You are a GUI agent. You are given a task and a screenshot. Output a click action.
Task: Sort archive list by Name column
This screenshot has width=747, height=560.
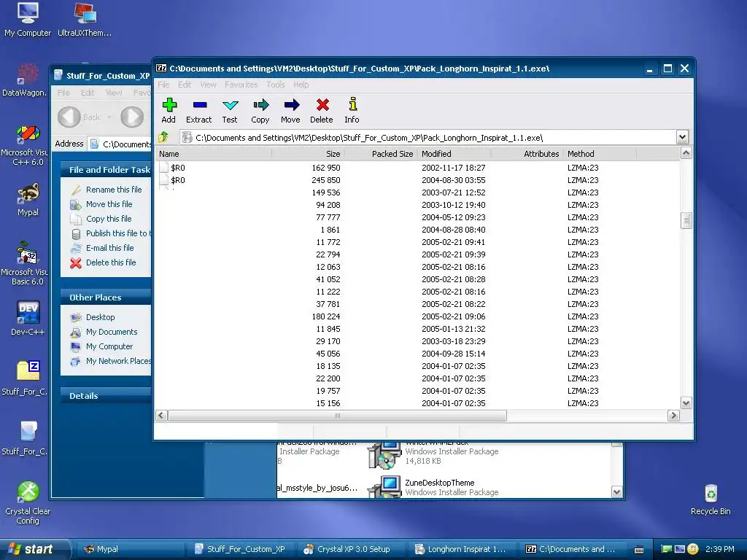pos(214,154)
